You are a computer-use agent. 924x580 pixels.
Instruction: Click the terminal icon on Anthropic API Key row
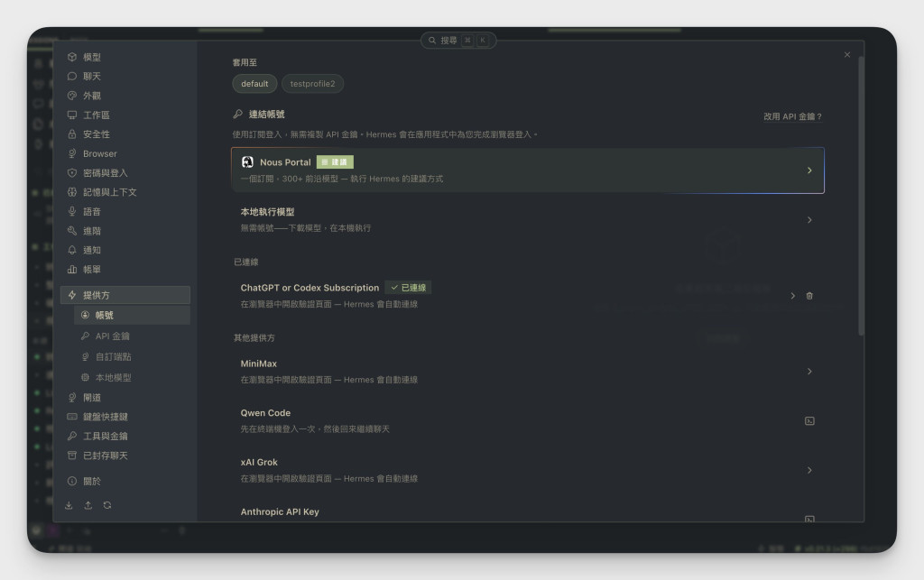pos(809,519)
